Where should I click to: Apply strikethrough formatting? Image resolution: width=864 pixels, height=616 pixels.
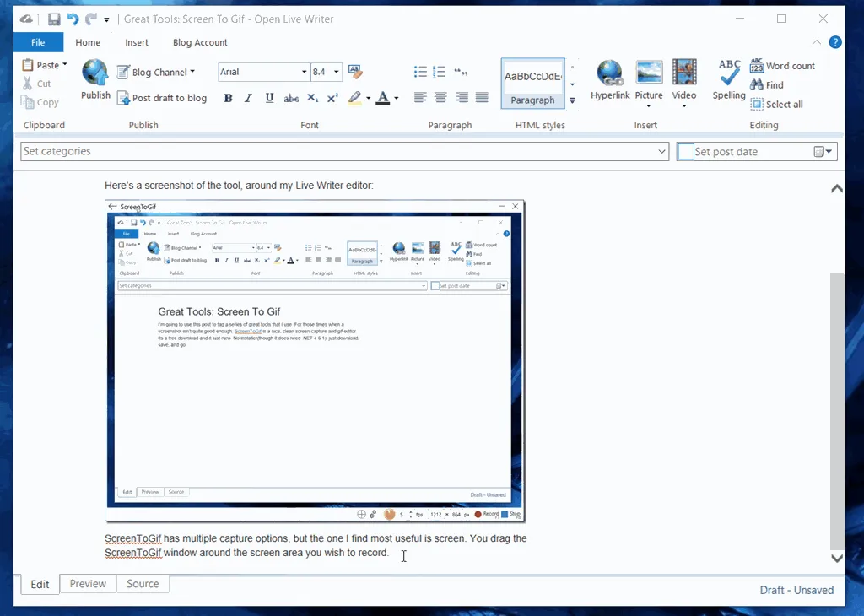click(x=291, y=98)
